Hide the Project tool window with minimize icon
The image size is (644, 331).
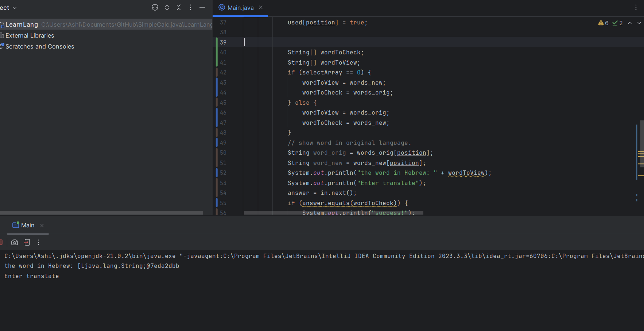(202, 7)
